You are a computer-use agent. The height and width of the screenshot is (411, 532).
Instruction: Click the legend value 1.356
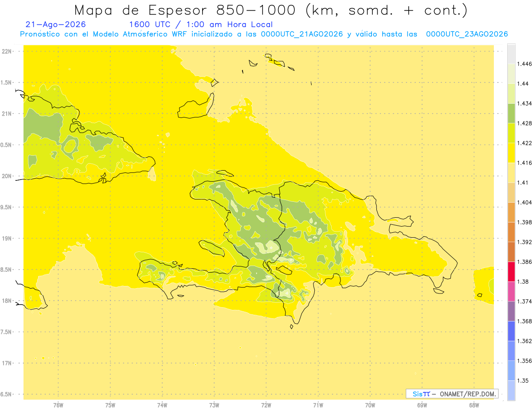[x=524, y=361]
